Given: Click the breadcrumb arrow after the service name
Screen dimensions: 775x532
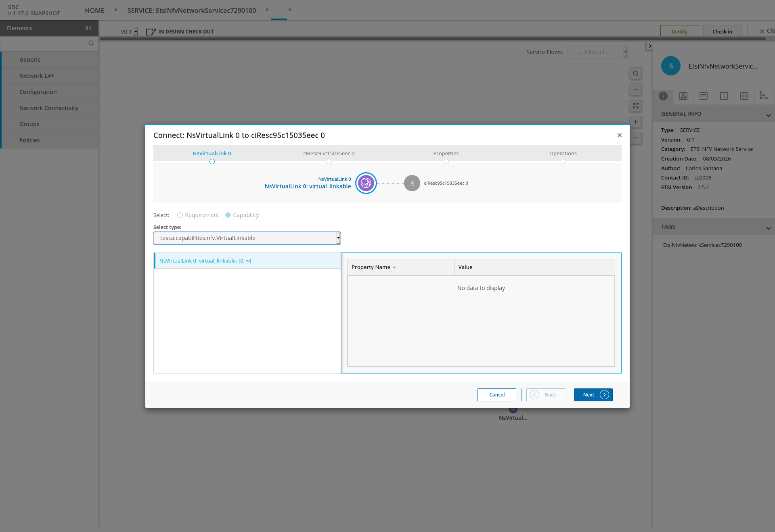Looking at the screenshot, I should pos(267,10).
